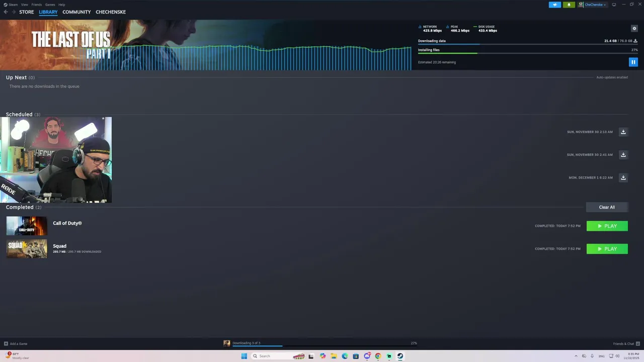
Task: Click the Installing files progress bar
Action: 528,53
